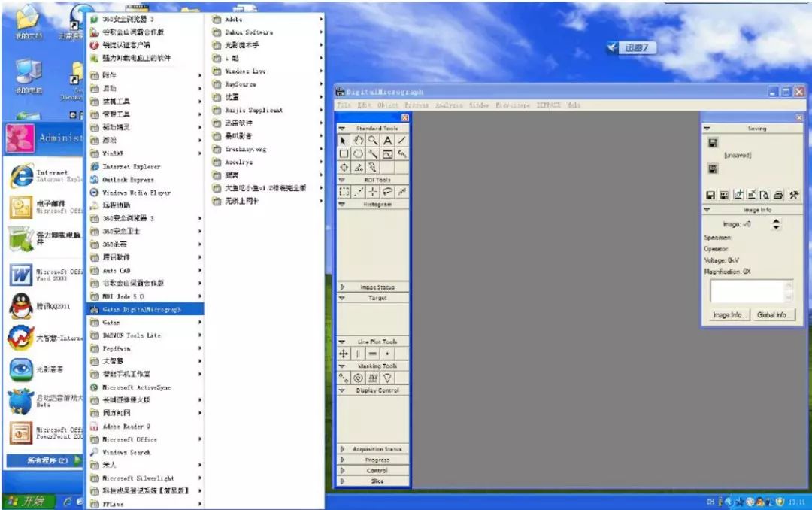Screen dimensions: 812x510
Task: Click the hammer and wrench settings icon in Saving
Action: [793, 195]
